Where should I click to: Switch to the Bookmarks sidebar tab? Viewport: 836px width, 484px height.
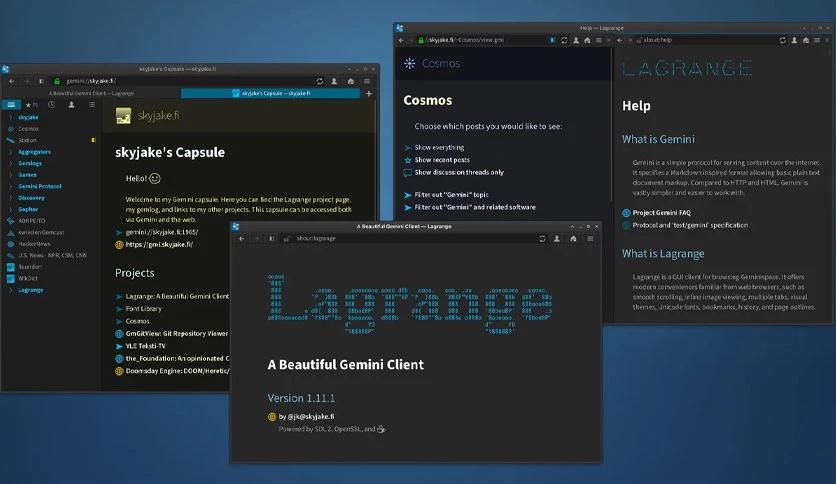11,105
